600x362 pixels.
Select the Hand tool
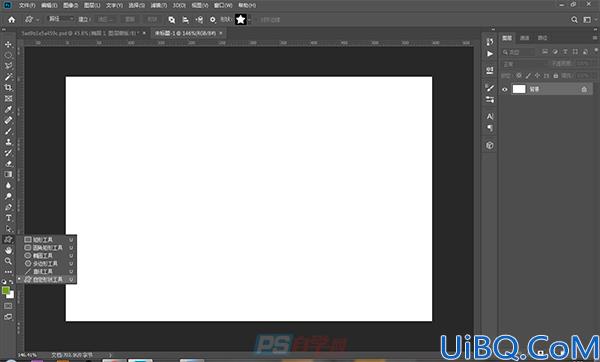[8, 250]
